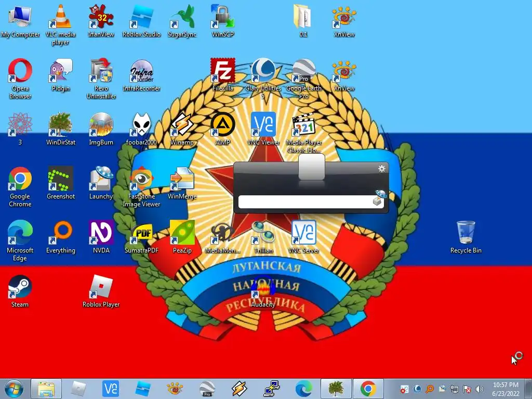
Task: Select the SugarSync desktop icon
Action: pos(182,21)
